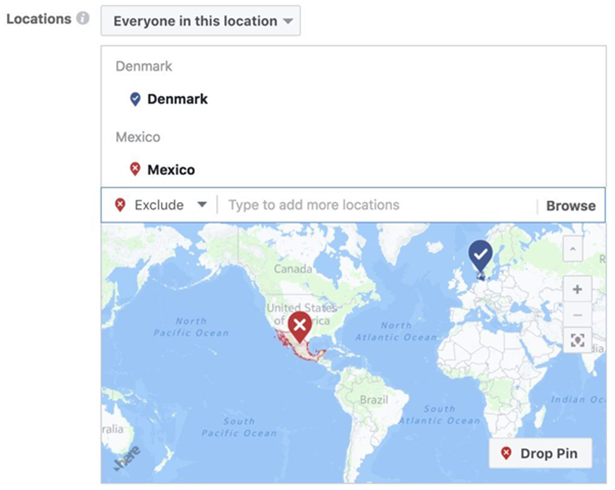Expand the Exclude dropdown arrow

202,205
